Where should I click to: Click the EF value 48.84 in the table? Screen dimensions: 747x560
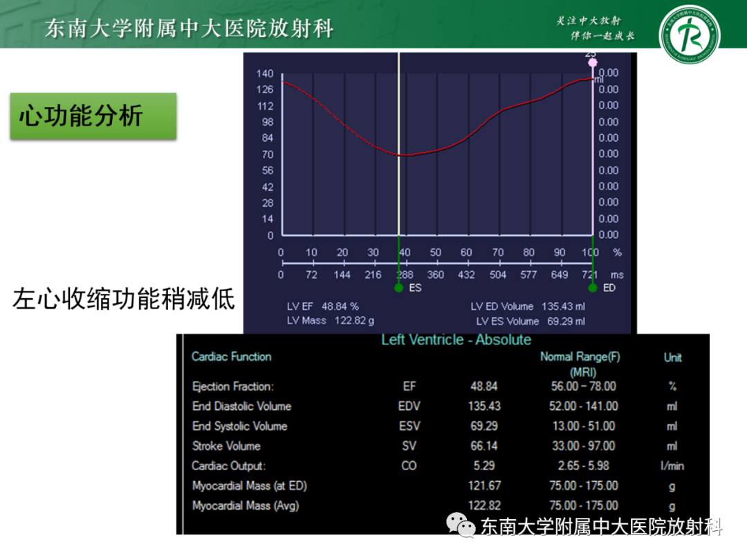pos(484,386)
